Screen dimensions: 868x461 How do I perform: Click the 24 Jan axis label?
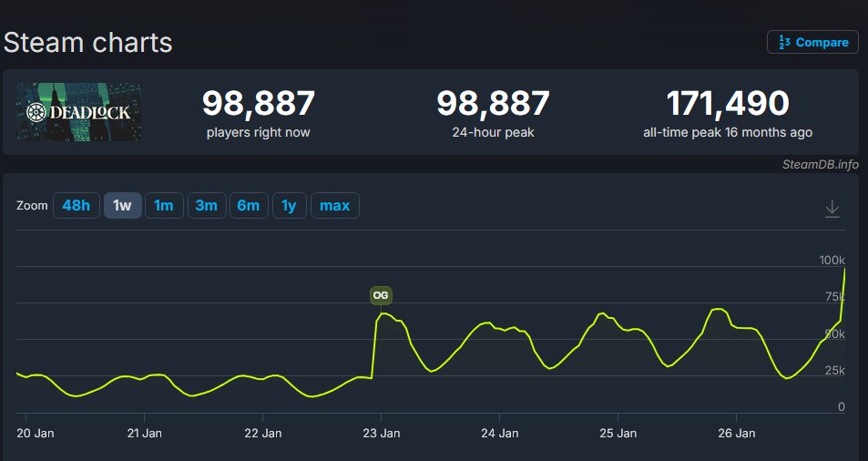(x=500, y=433)
